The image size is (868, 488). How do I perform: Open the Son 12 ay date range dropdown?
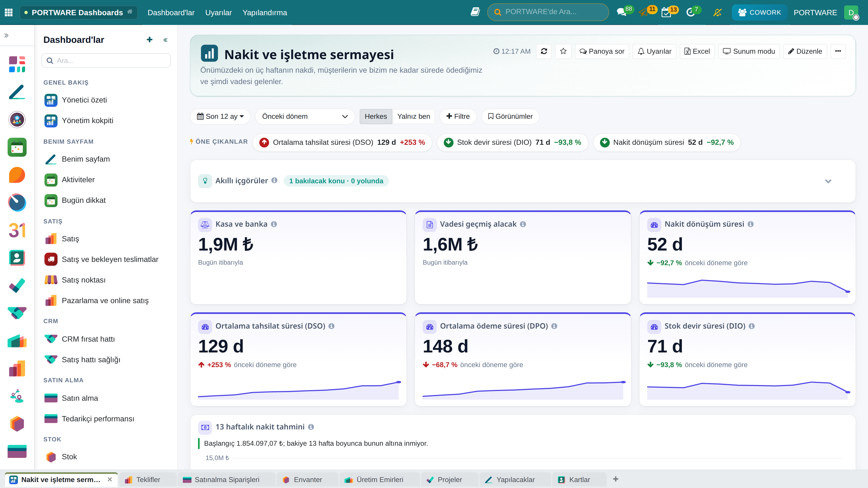[x=220, y=116]
